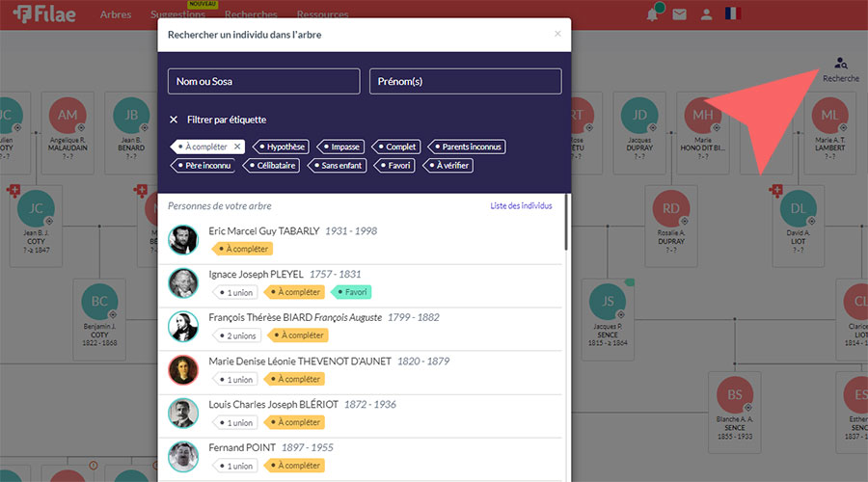The width and height of the screenshot is (868, 482).
Task: Click the Recherche person-search icon
Action: (x=840, y=64)
